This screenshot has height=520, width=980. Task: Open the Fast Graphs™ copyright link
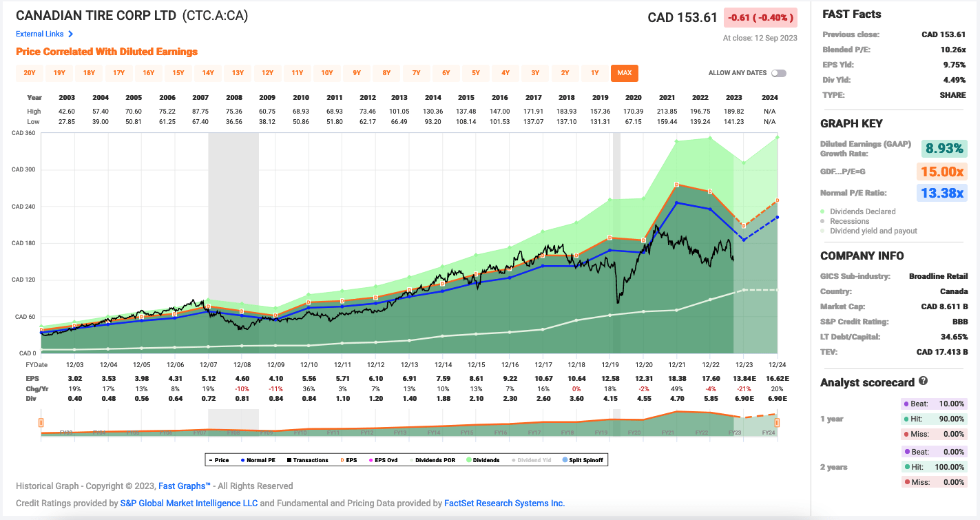[185, 486]
